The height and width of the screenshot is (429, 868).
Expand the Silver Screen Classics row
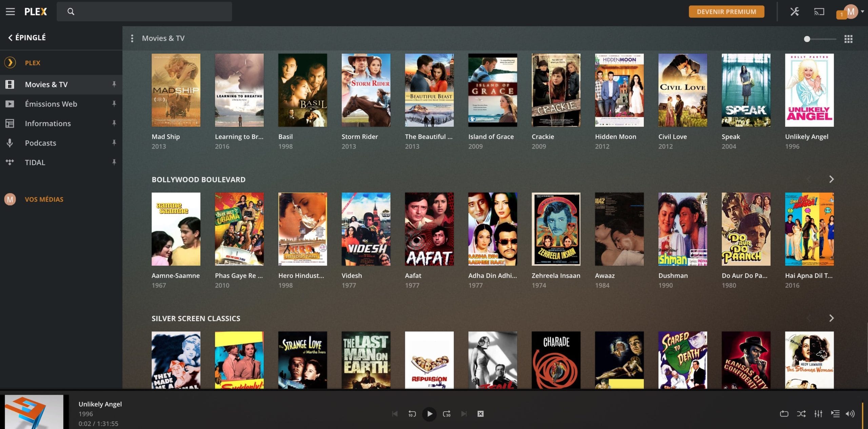[x=831, y=318]
